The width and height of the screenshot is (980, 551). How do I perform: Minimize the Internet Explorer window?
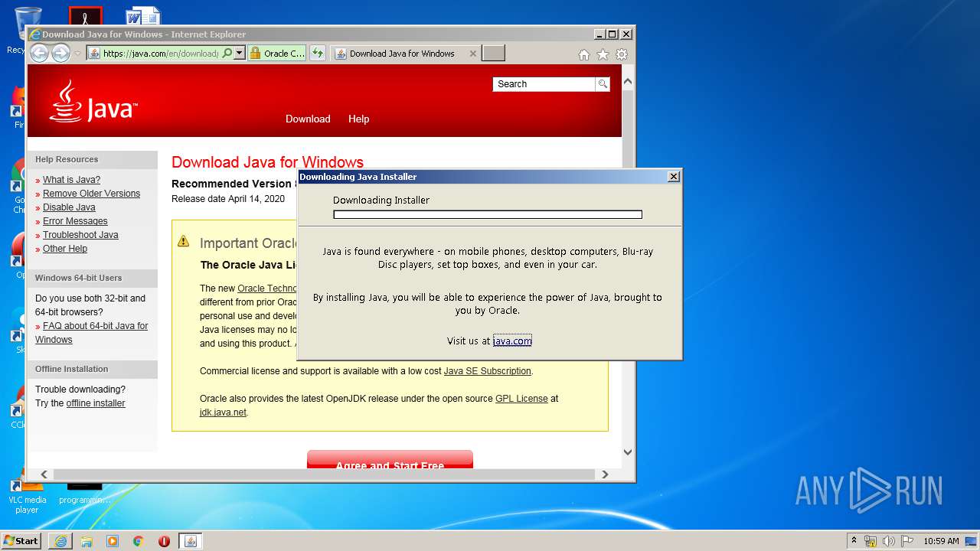pyautogui.click(x=599, y=34)
